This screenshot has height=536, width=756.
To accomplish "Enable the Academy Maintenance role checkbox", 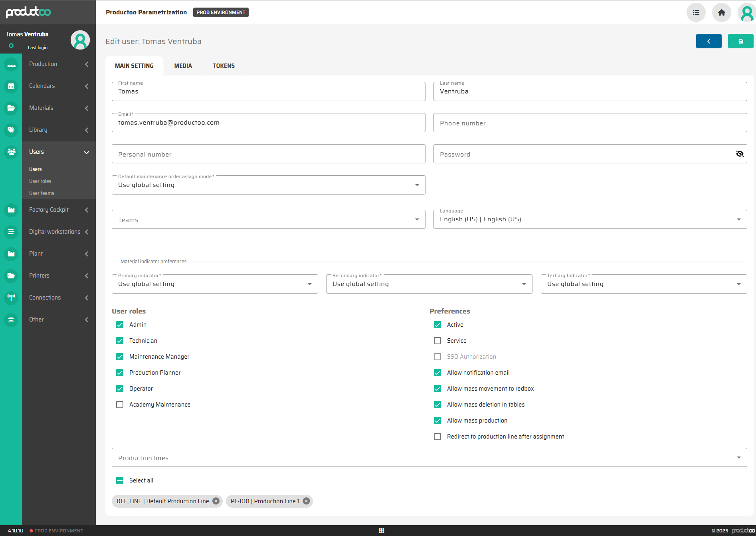I will click(x=120, y=405).
